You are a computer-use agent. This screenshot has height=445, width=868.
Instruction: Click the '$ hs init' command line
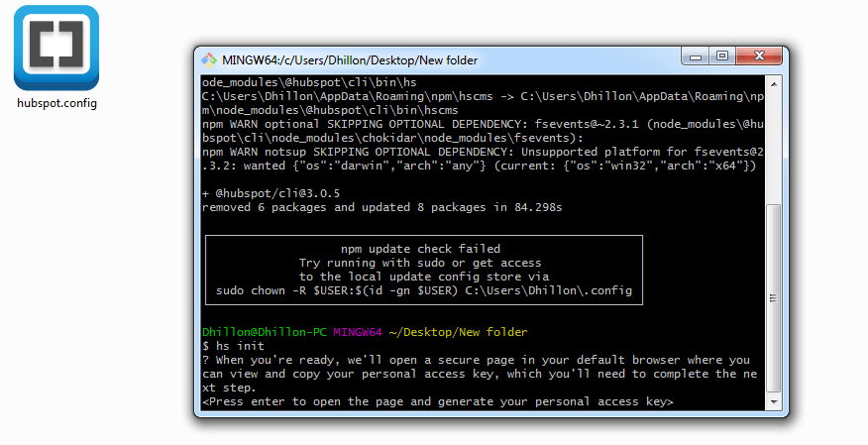tap(233, 346)
